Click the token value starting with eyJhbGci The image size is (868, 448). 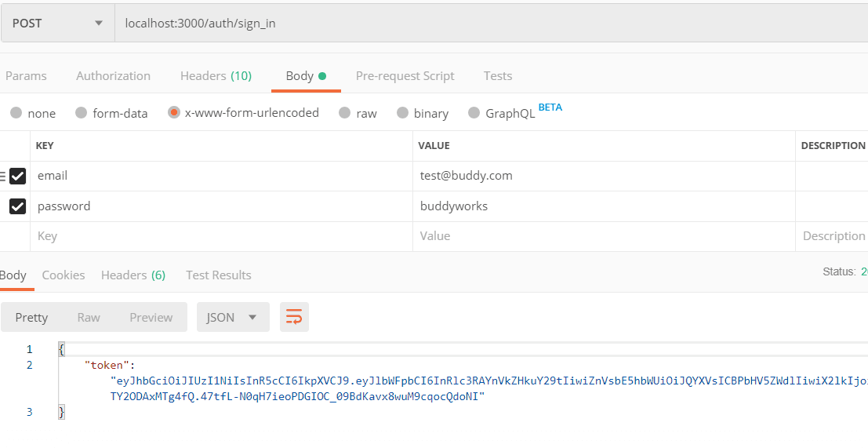click(x=489, y=381)
